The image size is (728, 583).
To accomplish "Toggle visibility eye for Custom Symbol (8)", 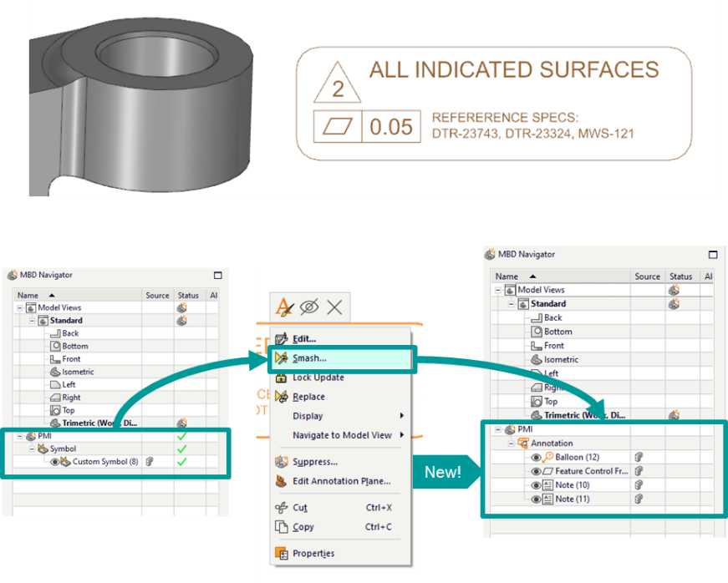I will click(54, 461).
